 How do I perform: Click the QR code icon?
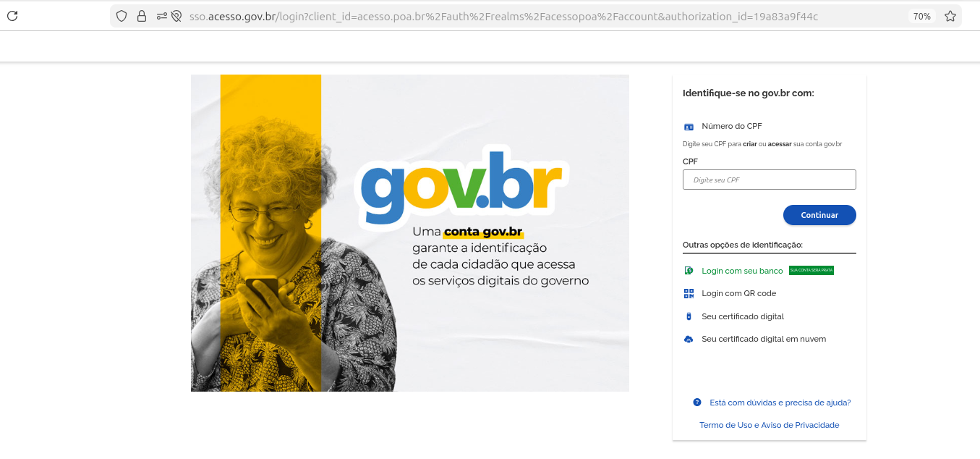pos(689,293)
